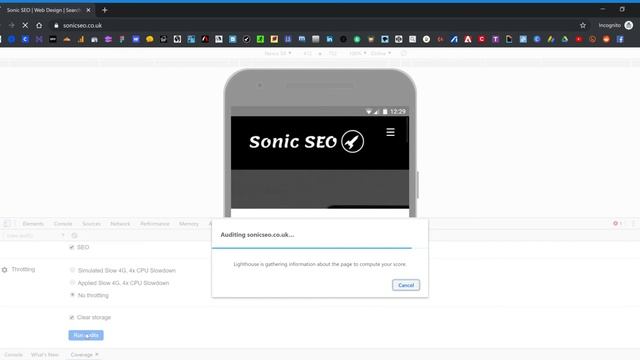Click the Sonic SEO rocket logo
Image resolution: width=640 pixels, height=360 pixels.
pyautogui.click(x=306, y=142)
